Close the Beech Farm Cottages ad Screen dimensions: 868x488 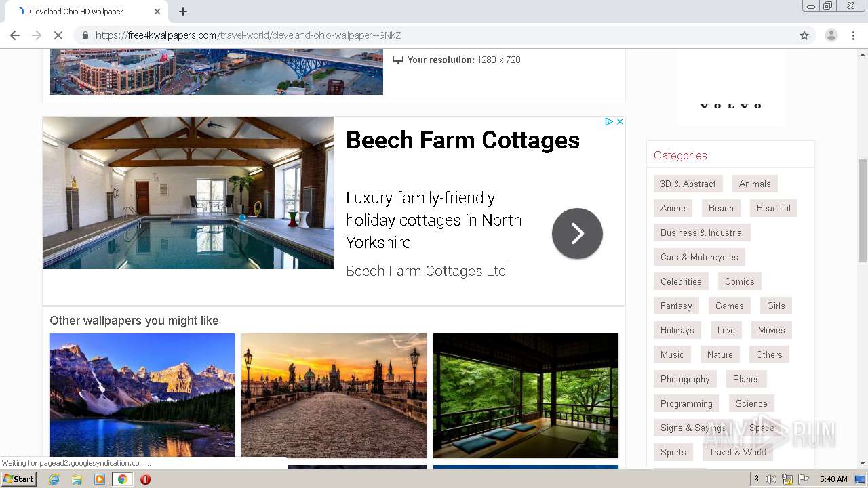pos(620,121)
